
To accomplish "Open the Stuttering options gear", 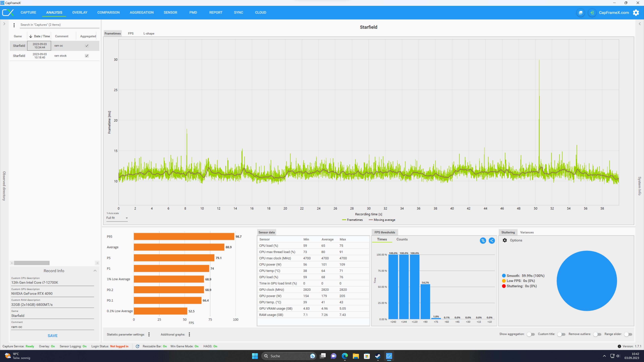I will click(505, 240).
